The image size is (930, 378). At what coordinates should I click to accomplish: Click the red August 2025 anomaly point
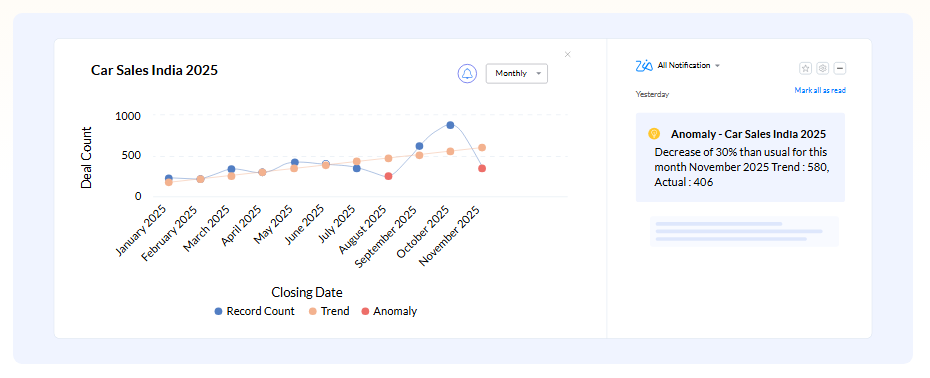pos(388,176)
